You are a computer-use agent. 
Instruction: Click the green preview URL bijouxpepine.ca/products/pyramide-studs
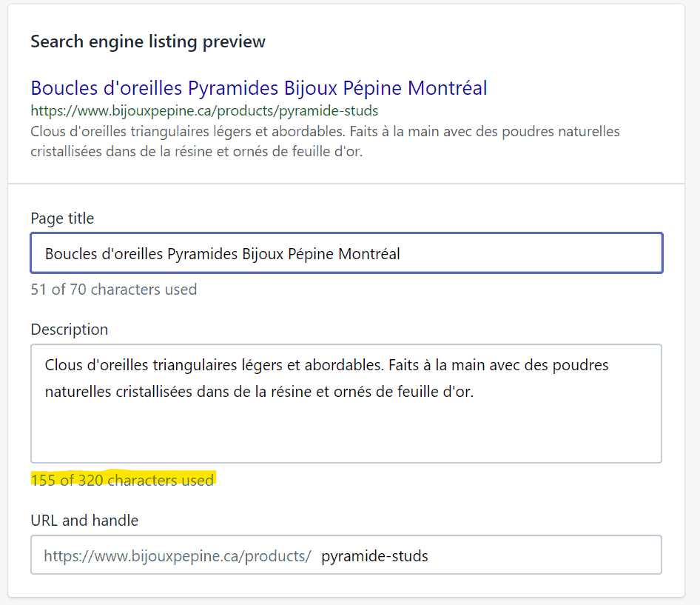[204, 111]
